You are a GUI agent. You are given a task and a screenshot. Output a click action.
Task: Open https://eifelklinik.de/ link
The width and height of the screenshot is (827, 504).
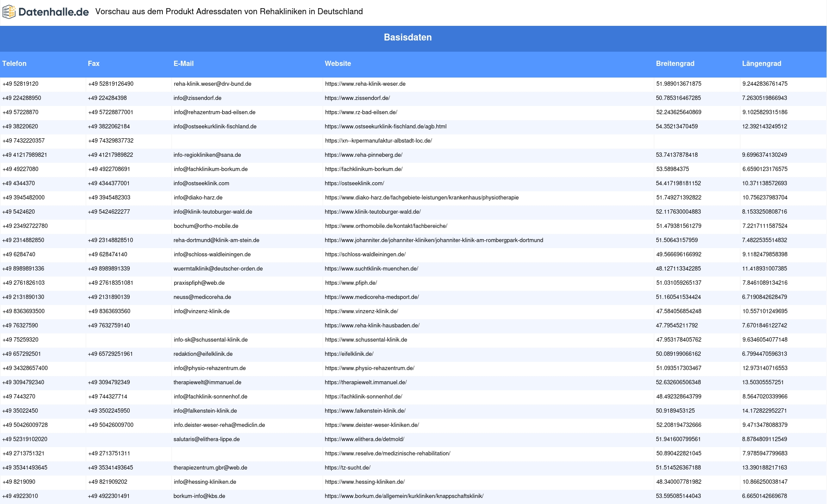coord(349,354)
